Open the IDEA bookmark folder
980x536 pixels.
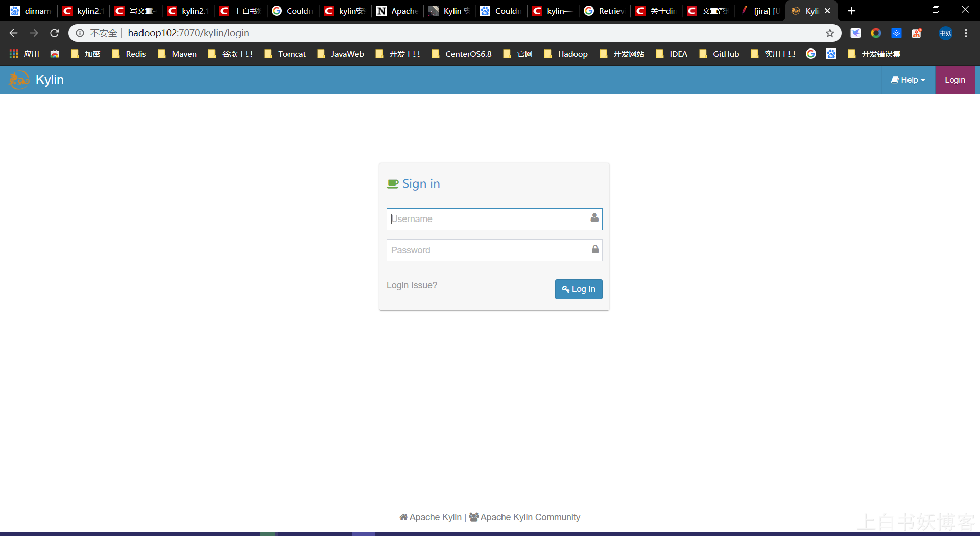coord(672,54)
